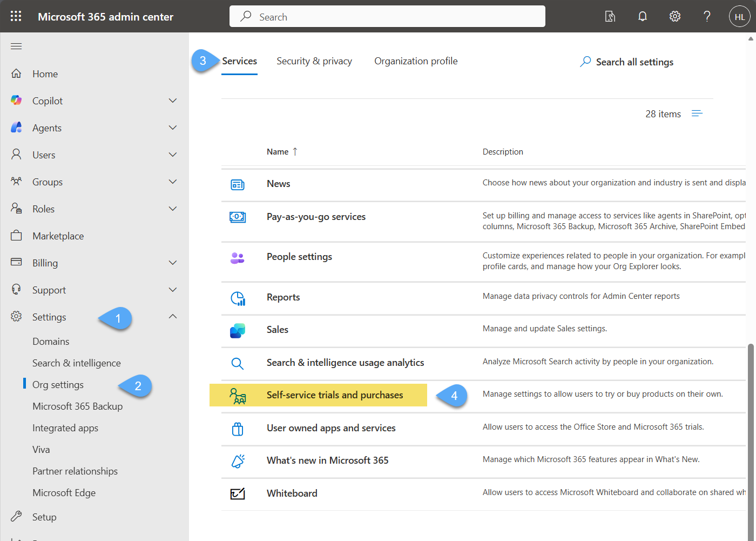This screenshot has height=541, width=756.
Task: Click the What's new megaphone icon
Action: [238, 461]
